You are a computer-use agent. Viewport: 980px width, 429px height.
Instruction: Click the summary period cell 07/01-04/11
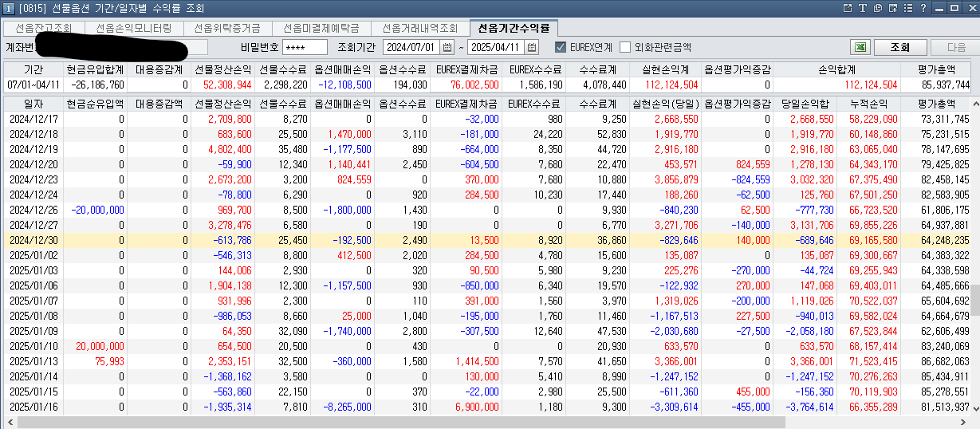click(33, 85)
